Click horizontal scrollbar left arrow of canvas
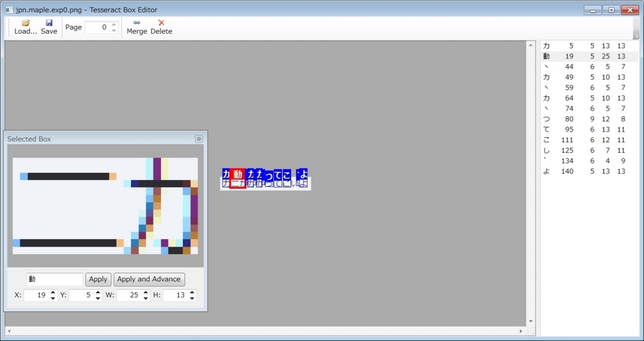This screenshot has width=644, height=341. [9, 331]
